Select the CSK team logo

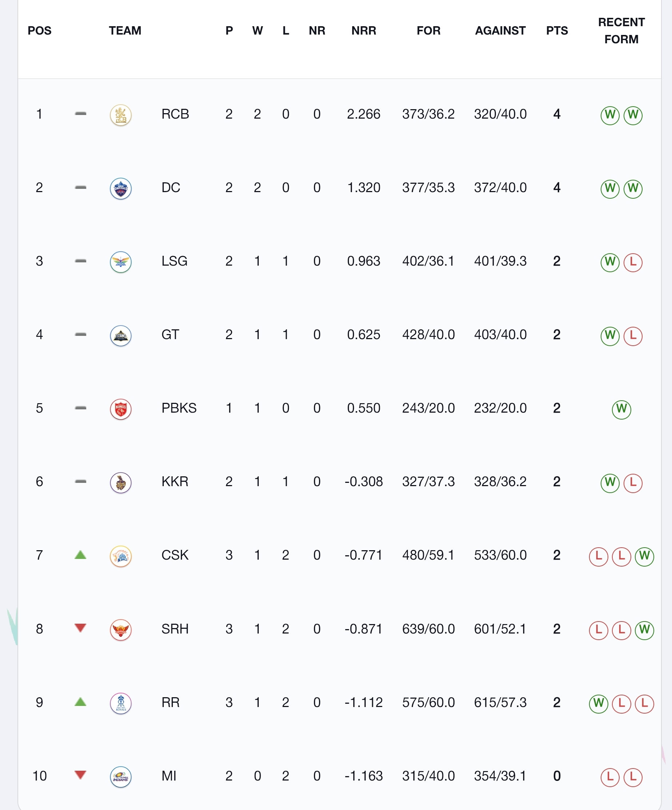pos(121,556)
